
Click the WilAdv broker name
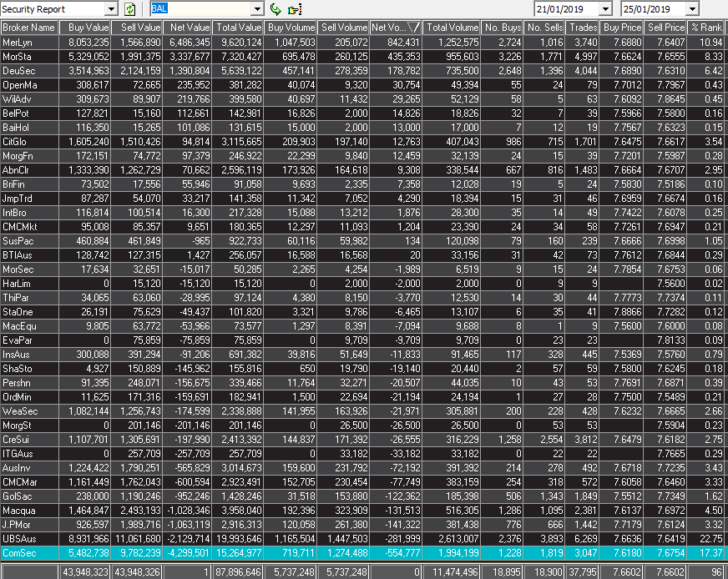[16, 99]
